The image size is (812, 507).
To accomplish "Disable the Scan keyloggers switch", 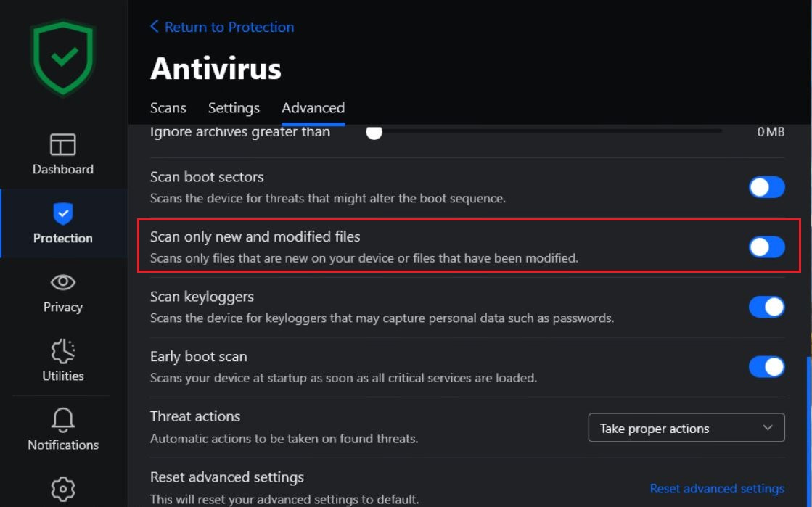I will (766, 307).
